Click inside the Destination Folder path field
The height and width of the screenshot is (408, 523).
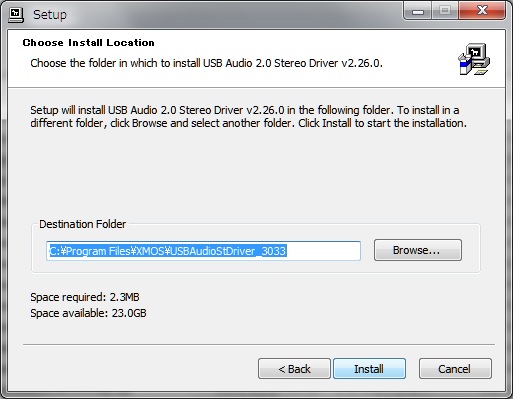pos(203,251)
